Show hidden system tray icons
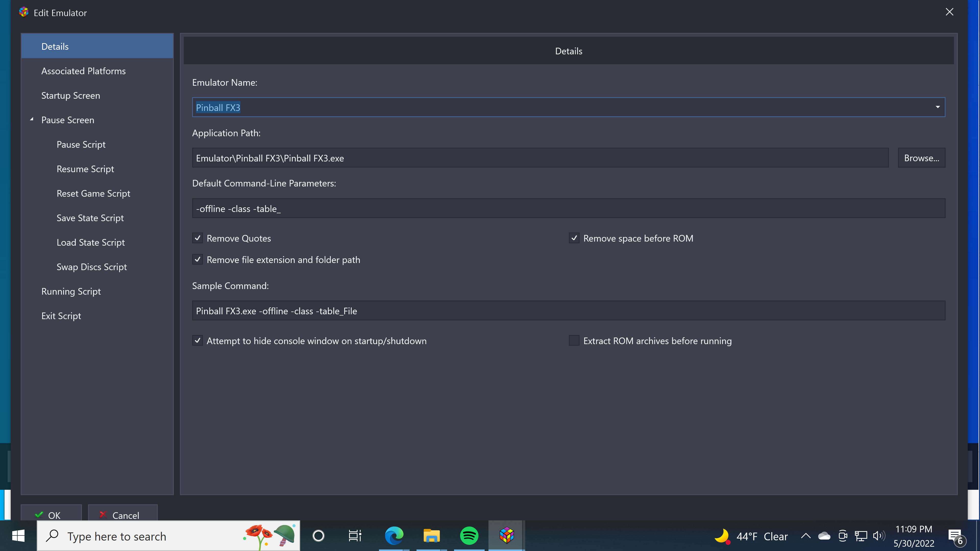The width and height of the screenshot is (980, 551). (805, 536)
